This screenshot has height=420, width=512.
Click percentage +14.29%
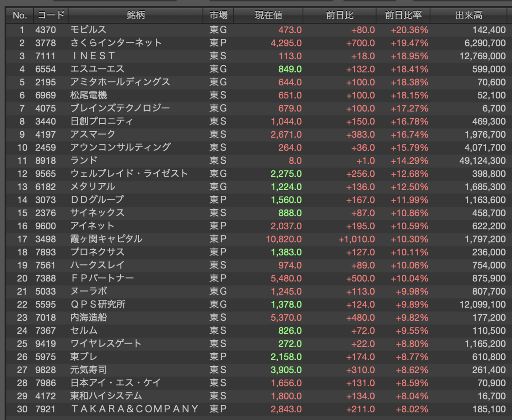pos(409,160)
